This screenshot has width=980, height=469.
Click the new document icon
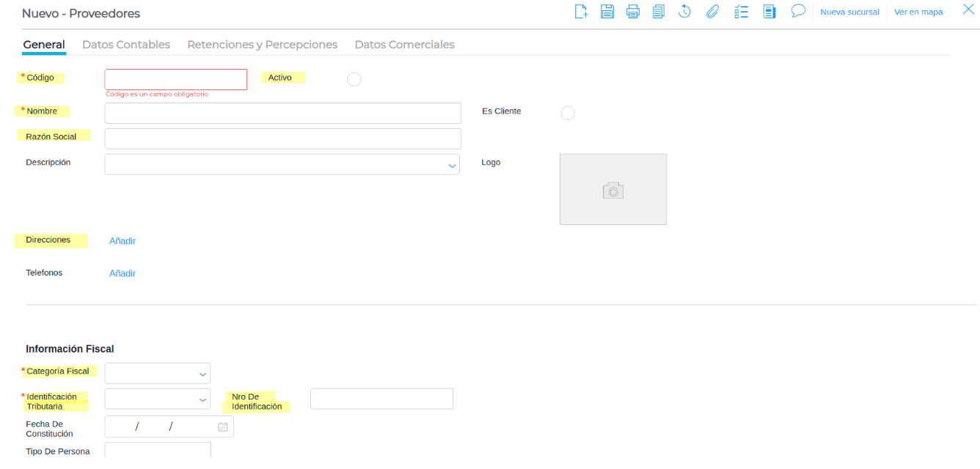(581, 12)
